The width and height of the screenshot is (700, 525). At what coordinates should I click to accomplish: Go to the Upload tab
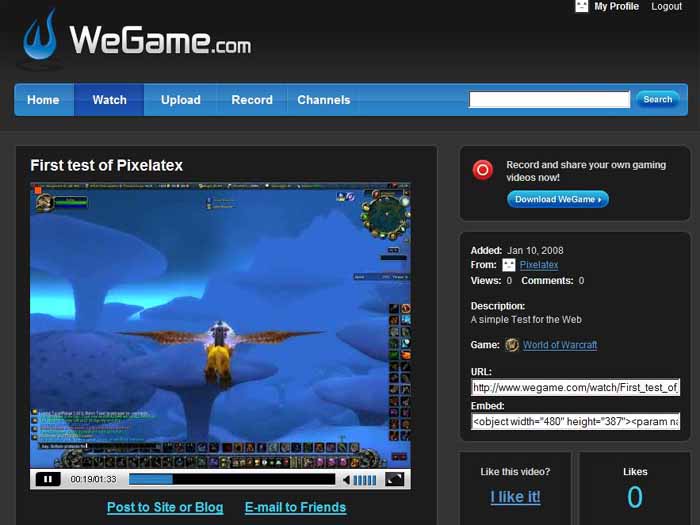(x=181, y=100)
